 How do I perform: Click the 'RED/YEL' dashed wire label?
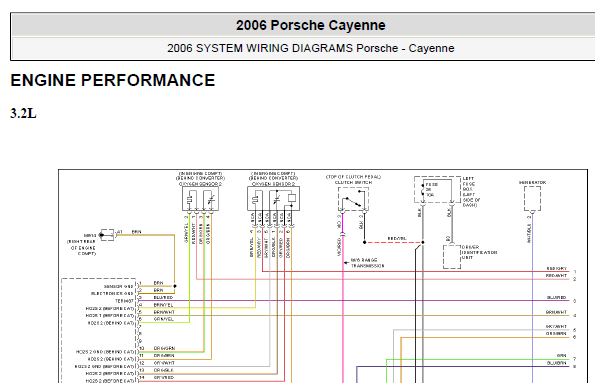coord(397,238)
